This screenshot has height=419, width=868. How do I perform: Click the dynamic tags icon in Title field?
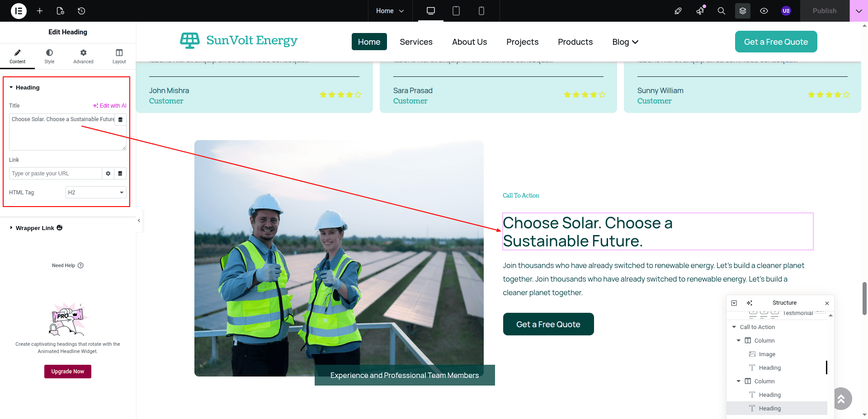click(x=120, y=120)
